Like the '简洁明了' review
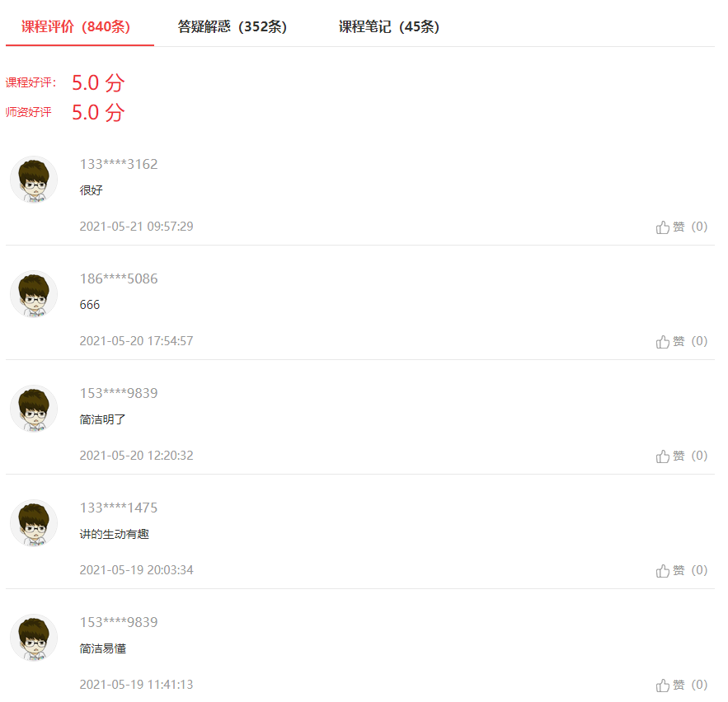The image size is (728, 702). click(x=681, y=456)
